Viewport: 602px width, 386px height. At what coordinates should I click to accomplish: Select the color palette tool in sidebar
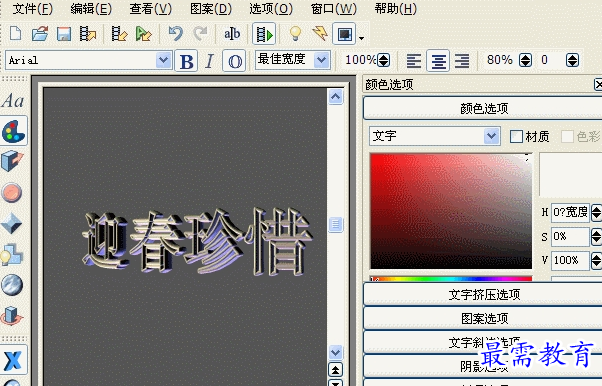point(13,131)
